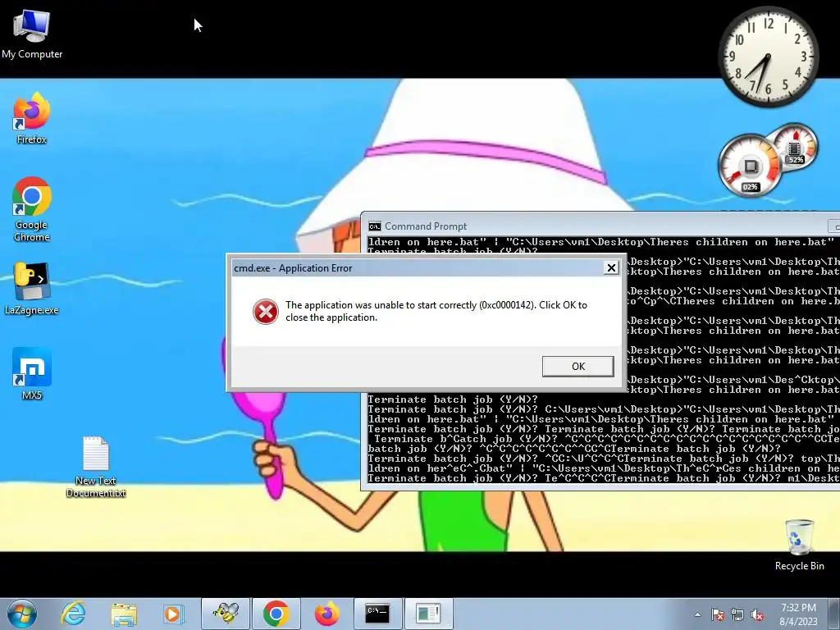The width and height of the screenshot is (840, 630).
Task: Select the New Text Document.txt file
Action: (96, 467)
